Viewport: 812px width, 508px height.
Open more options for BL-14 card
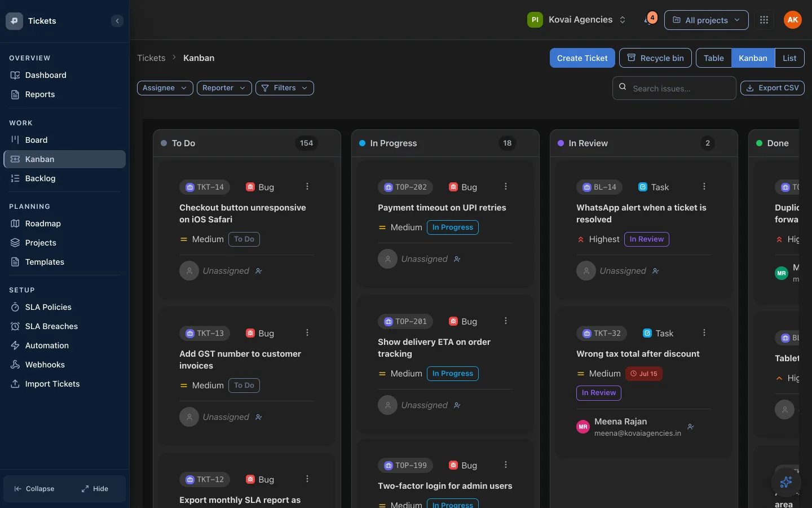pyautogui.click(x=704, y=186)
